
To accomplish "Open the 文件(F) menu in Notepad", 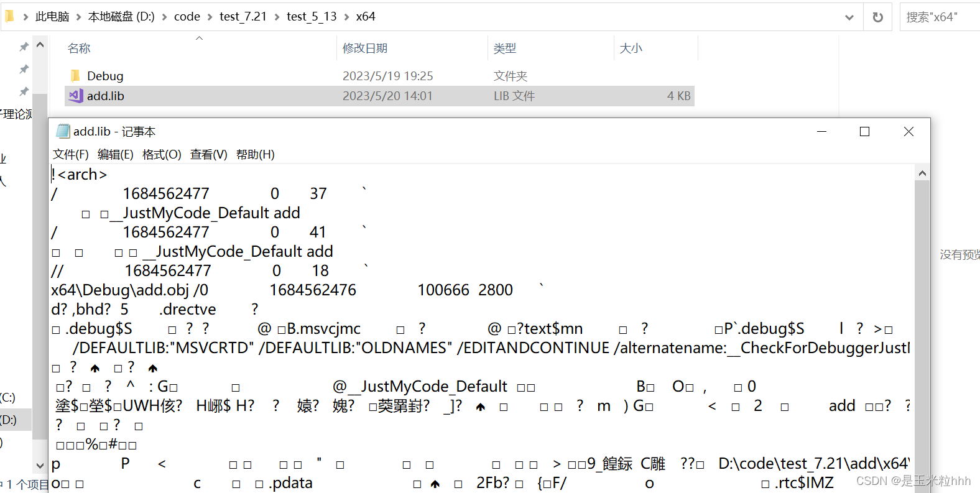I will 70,155.
